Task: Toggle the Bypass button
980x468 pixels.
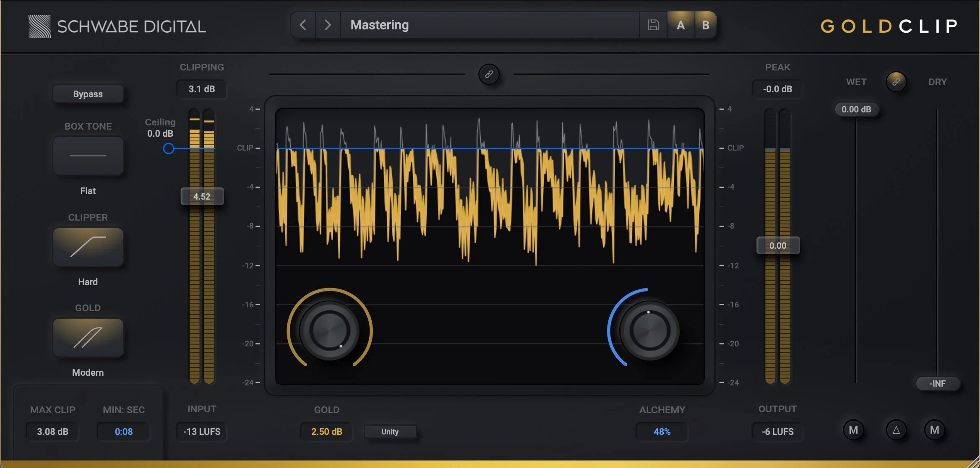Action: [88, 94]
